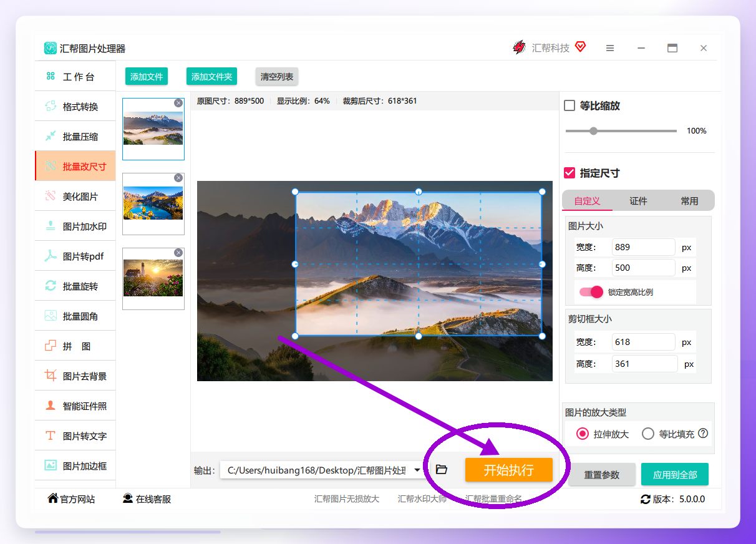Switch to the 证件 tab
This screenshot has height=544, width=756.
tap(638, 201)
